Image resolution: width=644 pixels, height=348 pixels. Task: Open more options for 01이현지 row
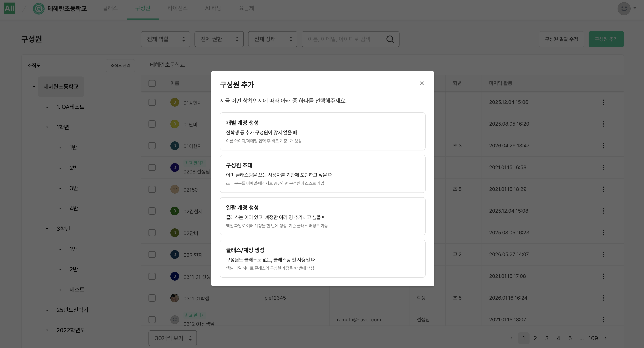603,146
